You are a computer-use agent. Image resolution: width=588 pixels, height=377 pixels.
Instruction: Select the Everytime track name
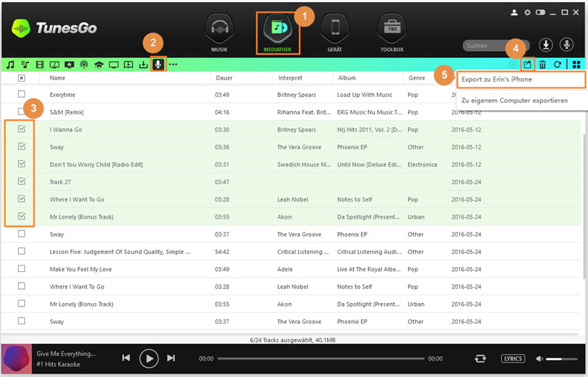62,95
